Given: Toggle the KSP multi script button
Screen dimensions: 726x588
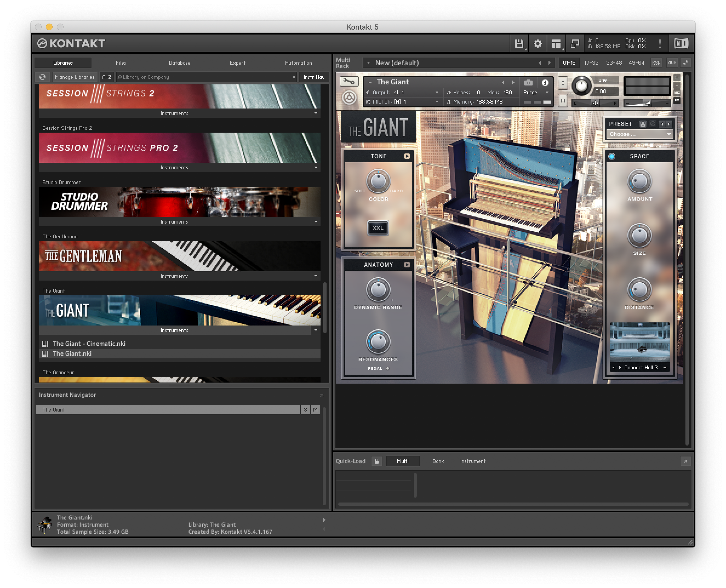Looking at the screenshot, I should click(656, 63).
